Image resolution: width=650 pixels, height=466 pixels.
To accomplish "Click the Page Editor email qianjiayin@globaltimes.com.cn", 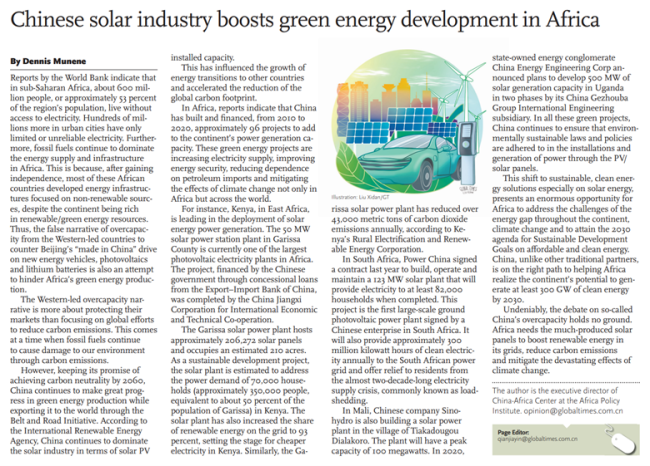I will click(x=537, y=439).
